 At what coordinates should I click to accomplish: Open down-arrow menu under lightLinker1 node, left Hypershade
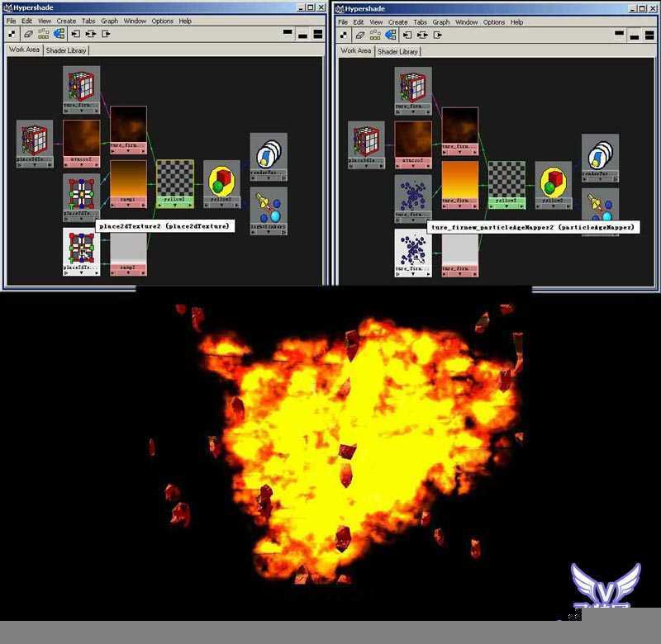269,232
